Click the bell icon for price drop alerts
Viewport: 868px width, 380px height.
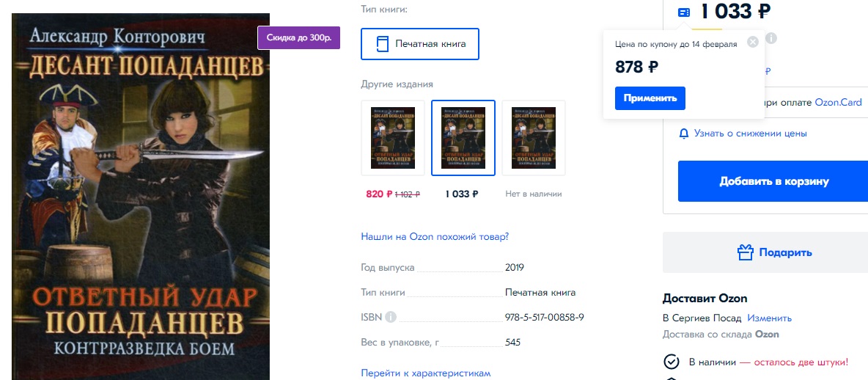tap(684, 134)
